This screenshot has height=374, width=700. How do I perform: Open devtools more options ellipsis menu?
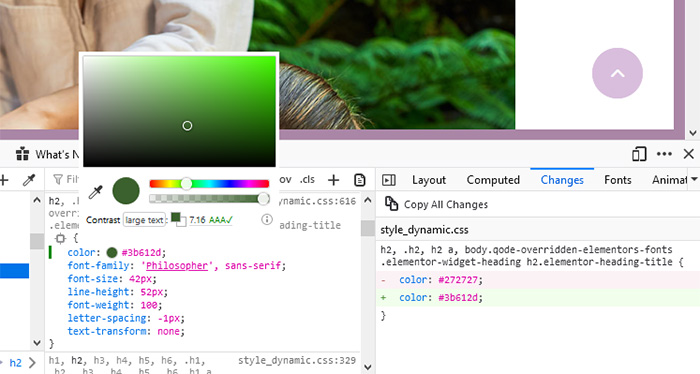click(664, 154)
